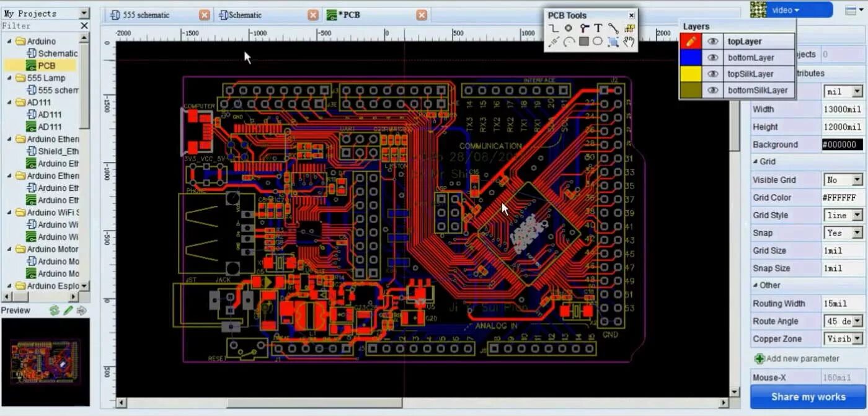
Task: Select the topLayer name in Layers
Action: tap(745, 42)
